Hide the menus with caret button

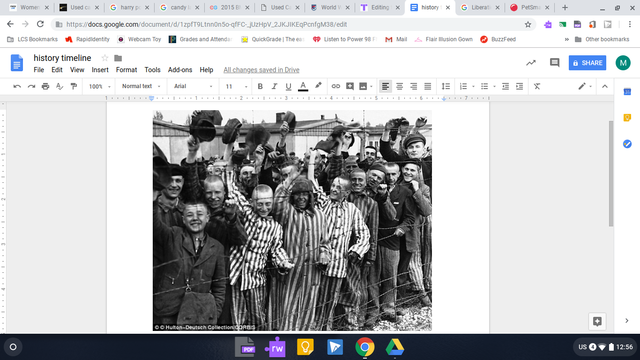[x=605, y=87]
